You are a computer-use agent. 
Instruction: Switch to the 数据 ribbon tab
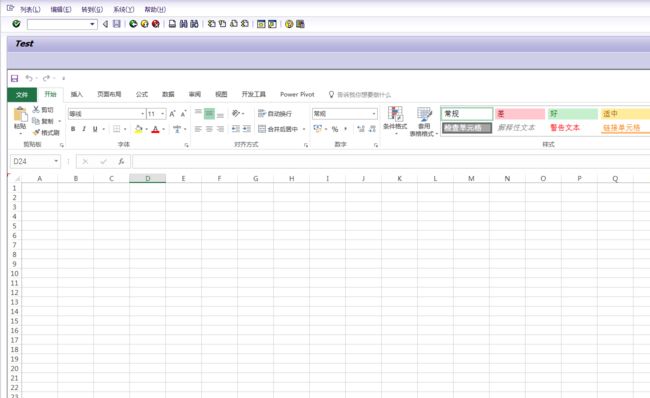tap(168, 95)
